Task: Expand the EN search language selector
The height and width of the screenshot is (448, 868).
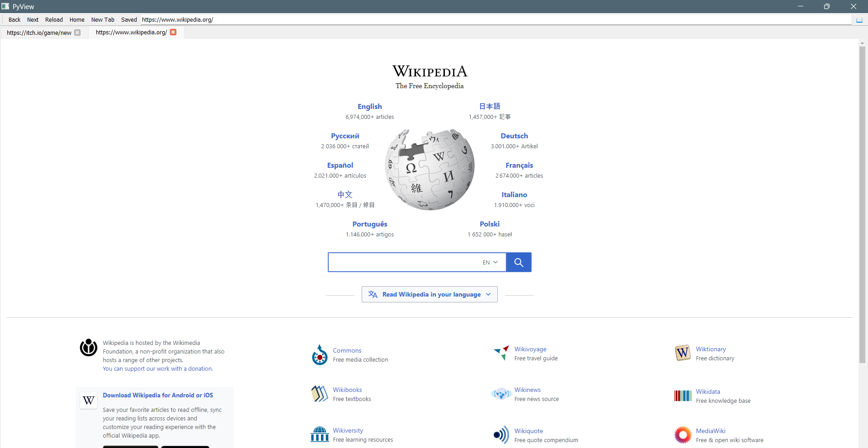Action: [490, 262]
